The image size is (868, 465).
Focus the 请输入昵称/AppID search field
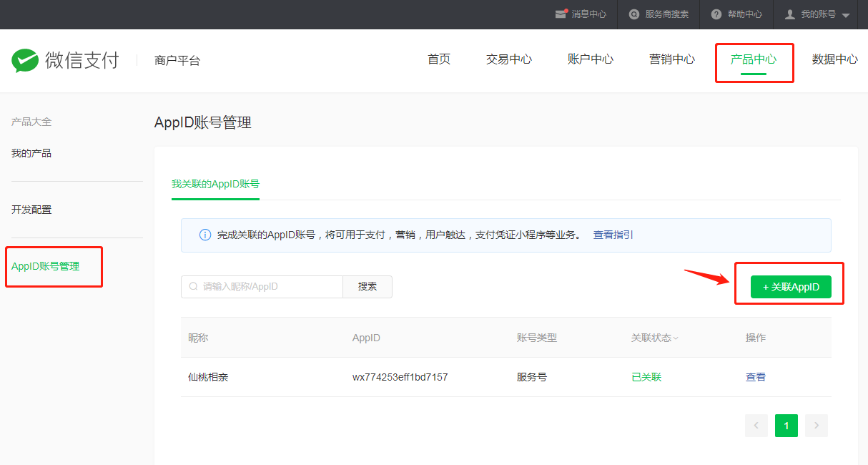(262, 286)
